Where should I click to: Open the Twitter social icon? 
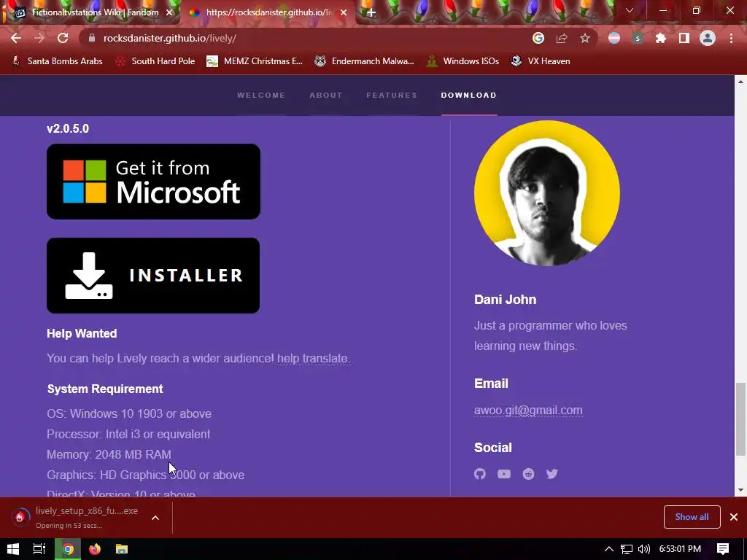552,474
